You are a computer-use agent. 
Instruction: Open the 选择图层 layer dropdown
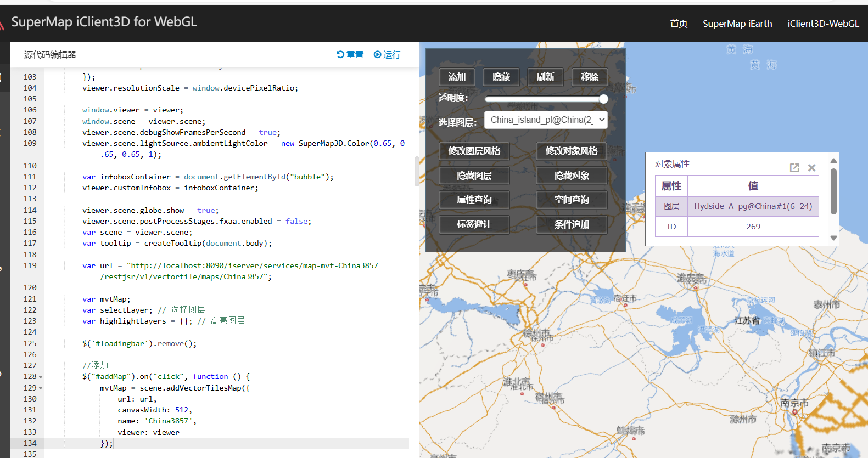click(x=546, y=120)
